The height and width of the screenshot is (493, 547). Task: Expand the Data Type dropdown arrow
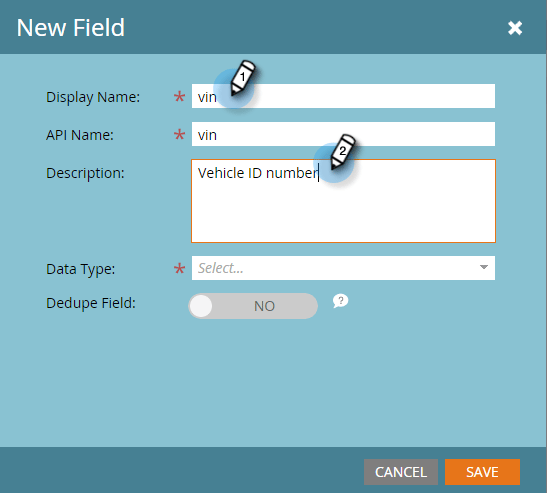click(x=484, y=267)
